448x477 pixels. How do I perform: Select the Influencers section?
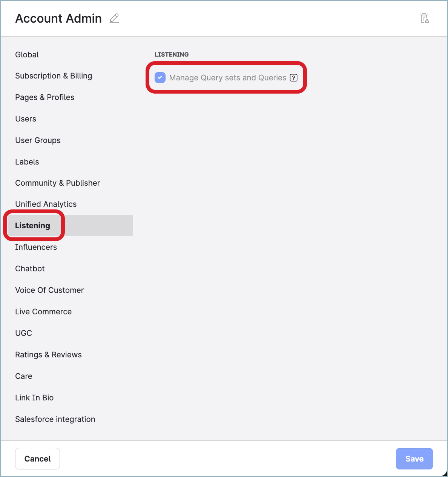coord(36,247)
